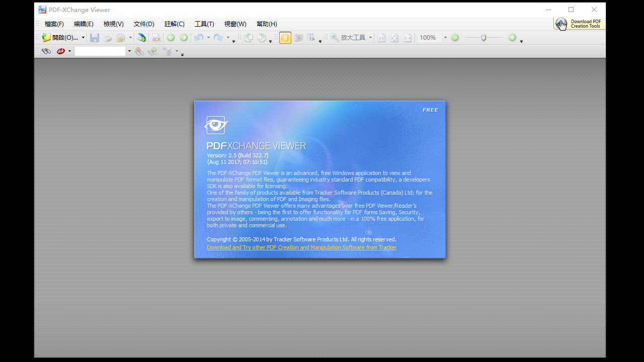644x362 pixels.
Task: Open the 工具(T) menu
Action: 204,24
